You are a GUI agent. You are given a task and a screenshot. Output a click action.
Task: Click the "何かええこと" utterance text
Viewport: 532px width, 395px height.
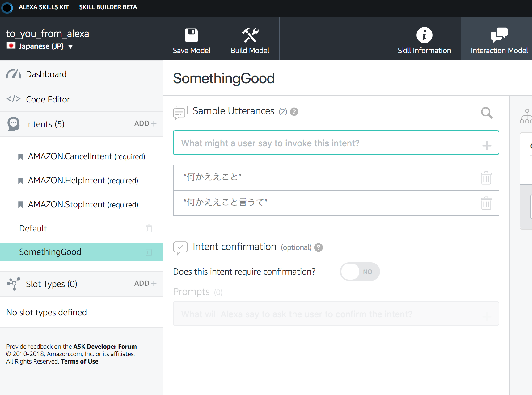click(x=212, y=177)
